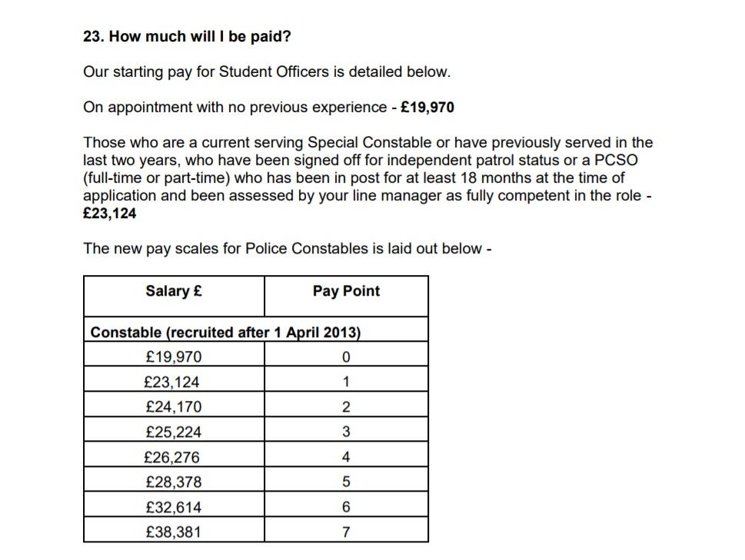Click bold £19,970 in the appointment sentence
This screenshot has width=745, height=560.
click(427, 108)
